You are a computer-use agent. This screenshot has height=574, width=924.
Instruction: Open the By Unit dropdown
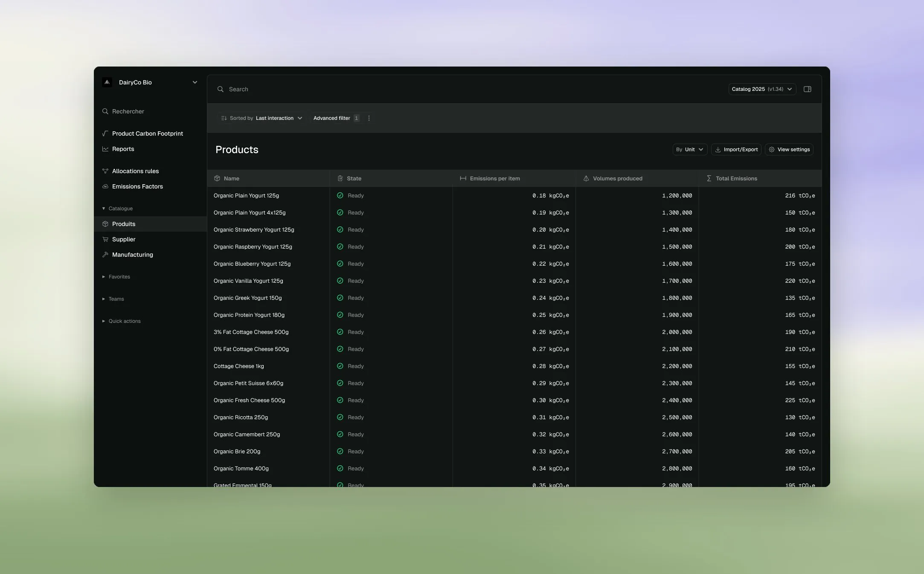690,150
